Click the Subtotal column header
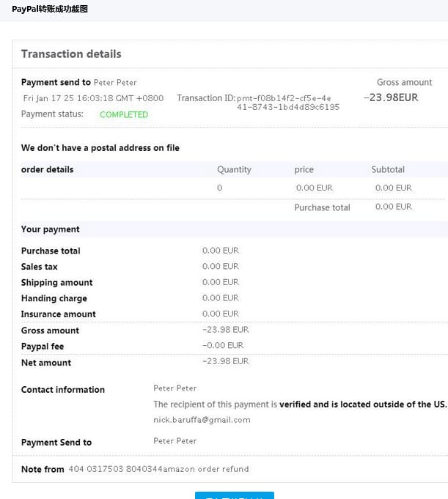 coord(388,169)
